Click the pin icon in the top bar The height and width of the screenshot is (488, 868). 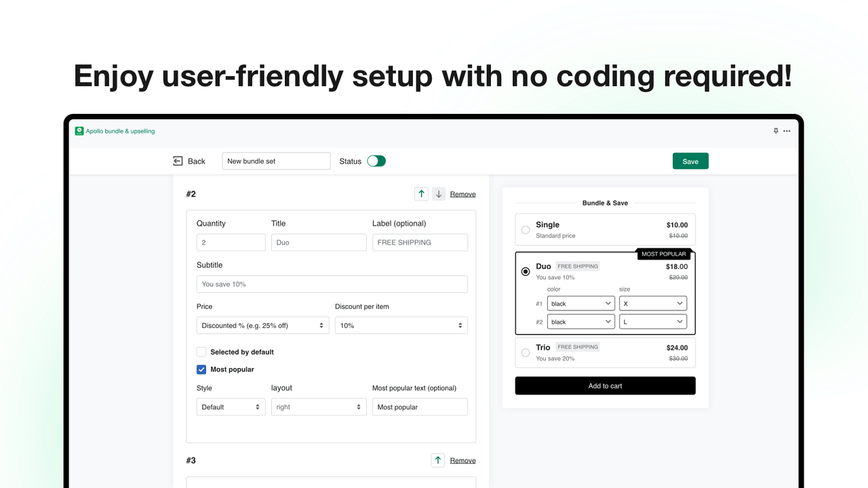tap(775, 131)
